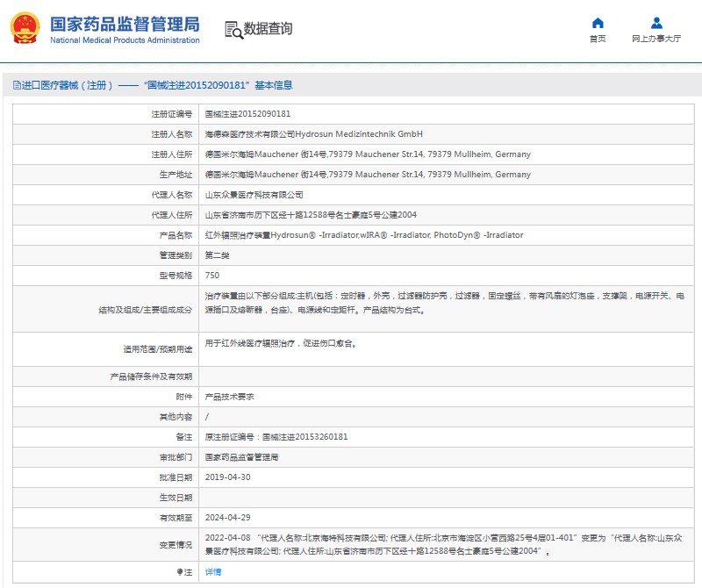Open the 首页 home icon
The width and height of the screenshot is (702, 588).
click(598, 23)
